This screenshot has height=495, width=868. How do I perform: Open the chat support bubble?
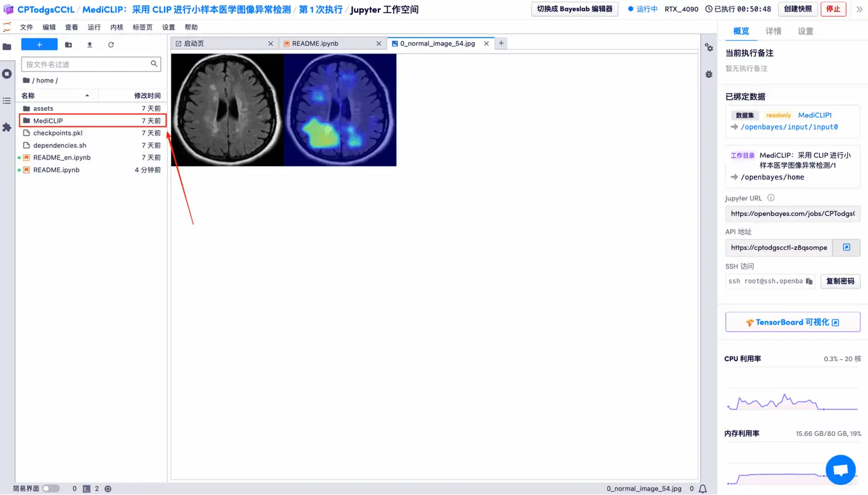(841, 470)
